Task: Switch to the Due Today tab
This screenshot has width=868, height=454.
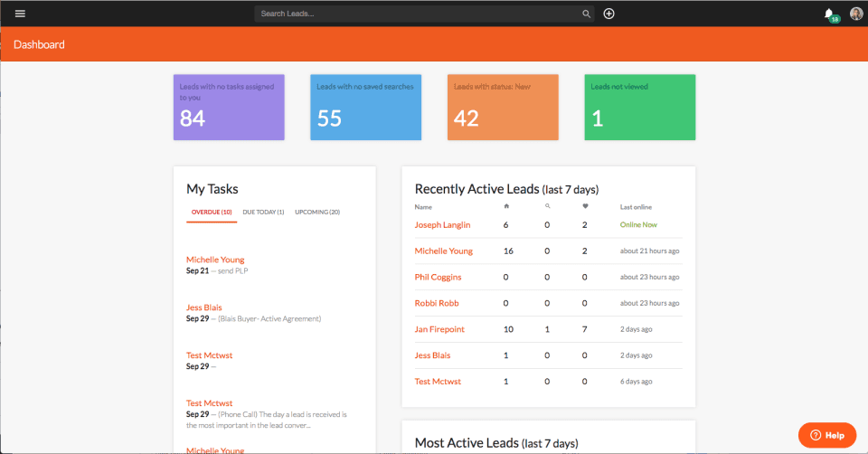Action: (x=263, y=212)
